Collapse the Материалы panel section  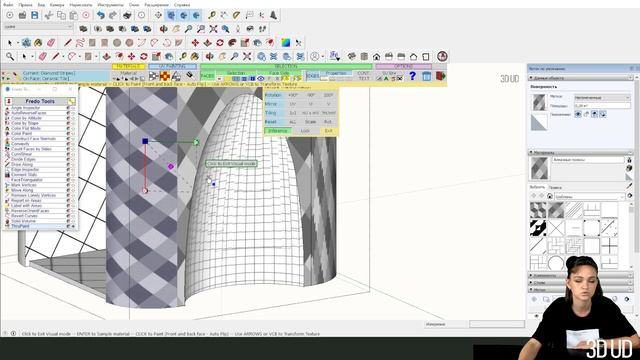click(580, 152)
